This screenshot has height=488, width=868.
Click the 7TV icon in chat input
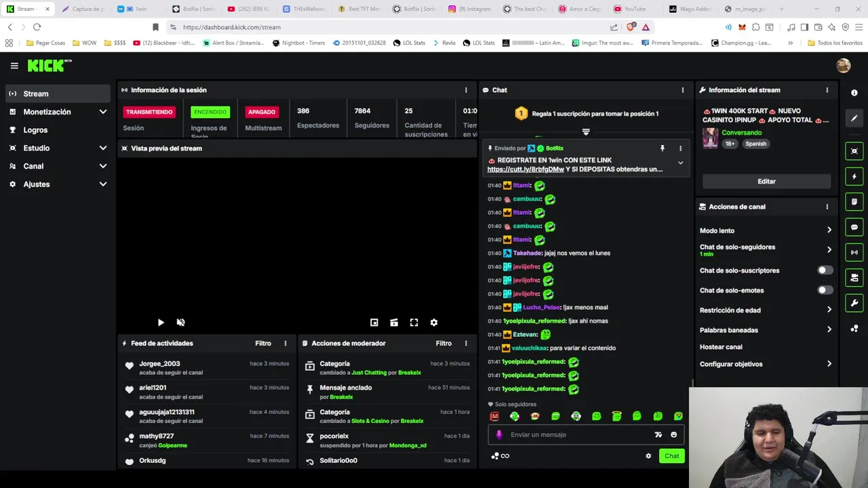(x=658, y=435)
